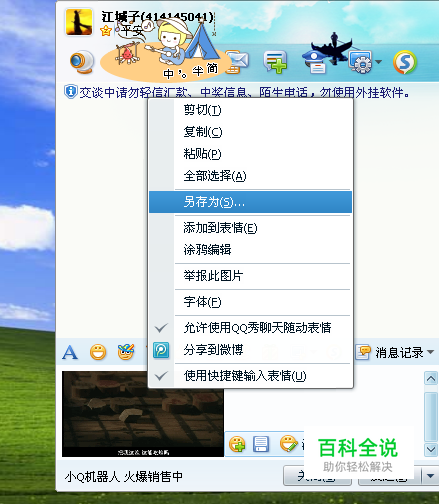Viewport: 439px width, 504px height.
Task: Click the input box scroll down arrow
Action: pyautogui.click(x=431, y=450)
